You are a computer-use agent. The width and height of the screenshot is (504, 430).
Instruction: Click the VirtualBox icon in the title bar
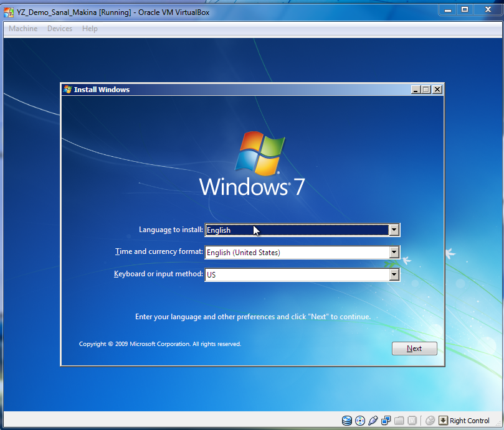(9, 12)
